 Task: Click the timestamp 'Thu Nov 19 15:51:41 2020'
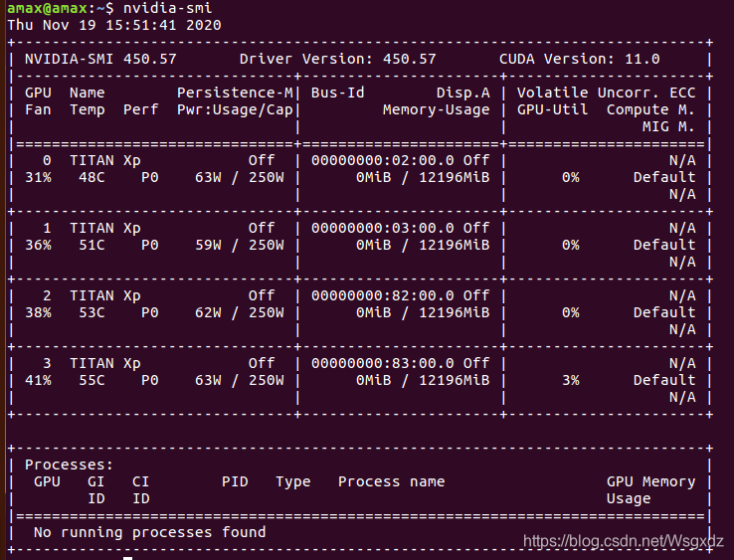pyautogui.click(x=114, y=25)
